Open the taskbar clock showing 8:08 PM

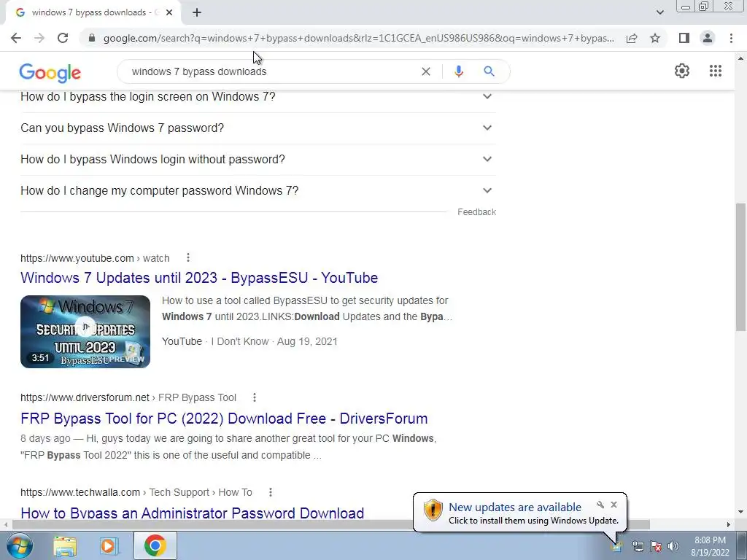point(710,546)
